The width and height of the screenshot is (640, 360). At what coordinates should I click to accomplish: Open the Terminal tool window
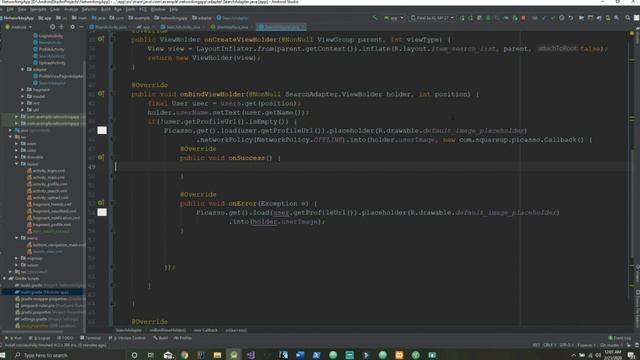click(91, 338)
